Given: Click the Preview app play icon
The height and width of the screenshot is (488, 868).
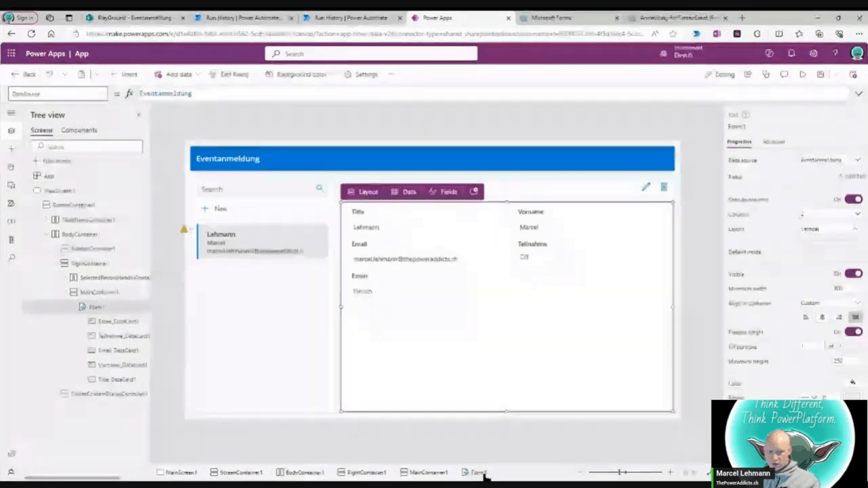Looking at the screenshot, I should (802, 75).
